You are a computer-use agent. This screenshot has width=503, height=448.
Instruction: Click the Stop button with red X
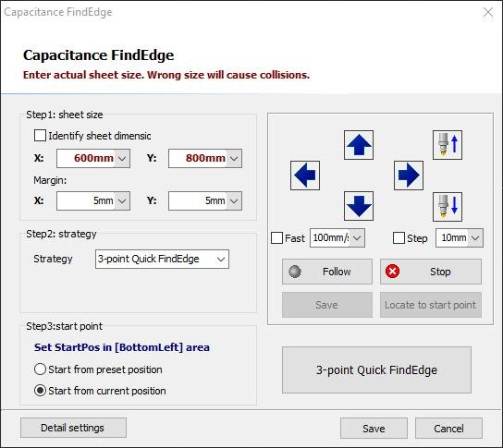pos(431,272)
